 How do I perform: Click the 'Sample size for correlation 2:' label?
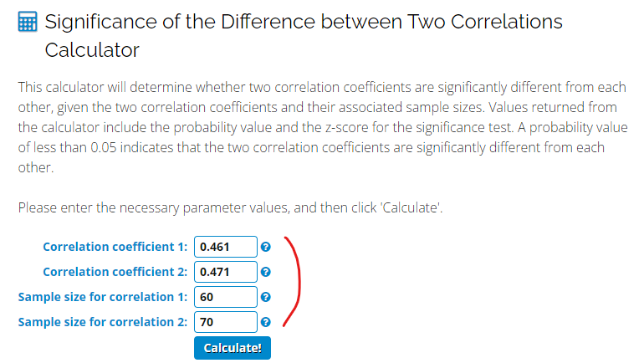point(103,322)
